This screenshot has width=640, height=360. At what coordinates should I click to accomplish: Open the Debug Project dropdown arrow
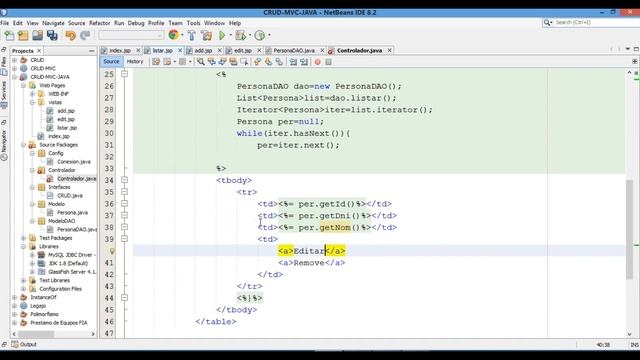250,36
